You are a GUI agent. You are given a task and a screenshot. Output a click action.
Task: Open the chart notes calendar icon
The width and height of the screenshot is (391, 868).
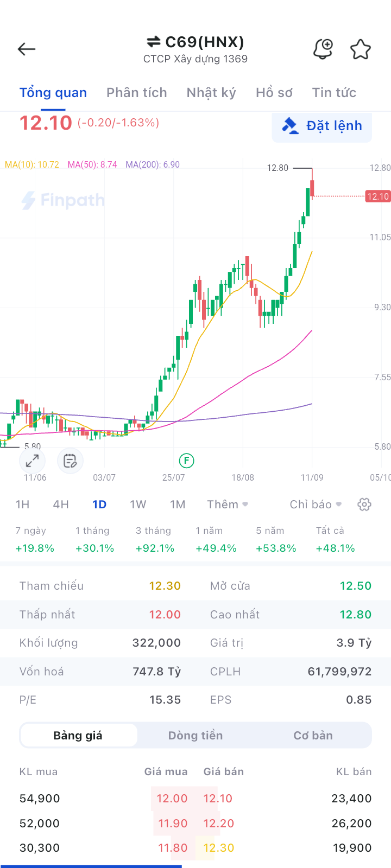70,461
